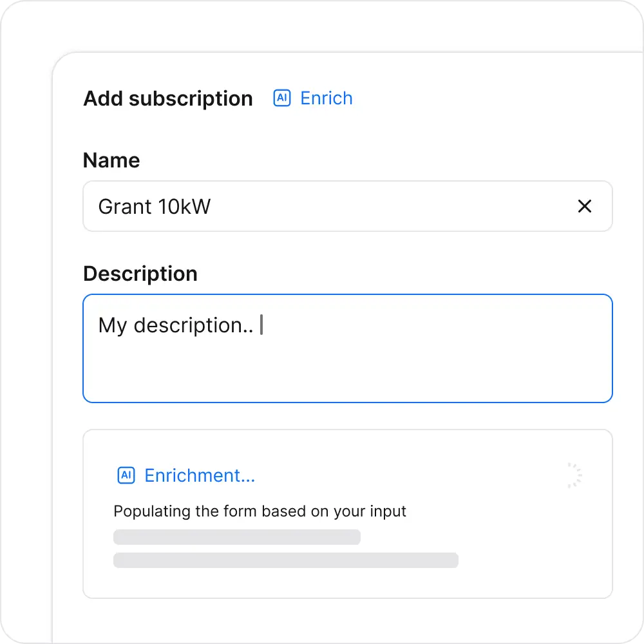Click the Enrich link
The width and height of the screenshot is (644, 644).
(x=327, y=98)
